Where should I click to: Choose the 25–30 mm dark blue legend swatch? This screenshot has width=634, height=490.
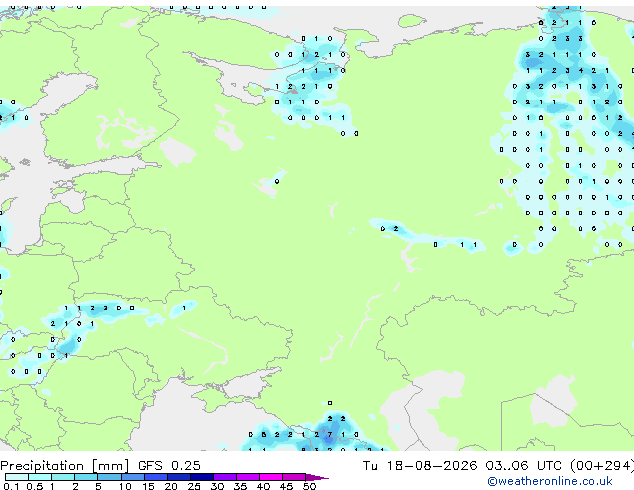201,477
